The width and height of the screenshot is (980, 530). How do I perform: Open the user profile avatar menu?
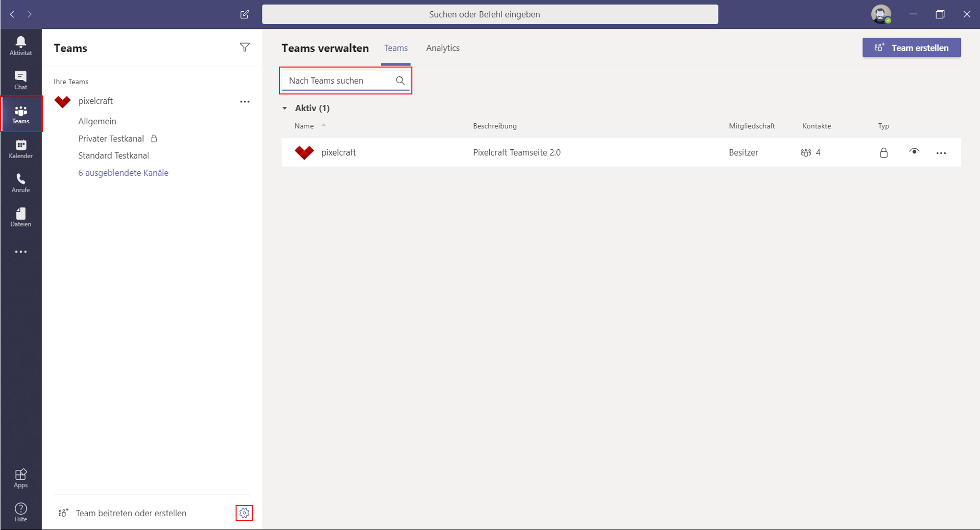(881, 14)
